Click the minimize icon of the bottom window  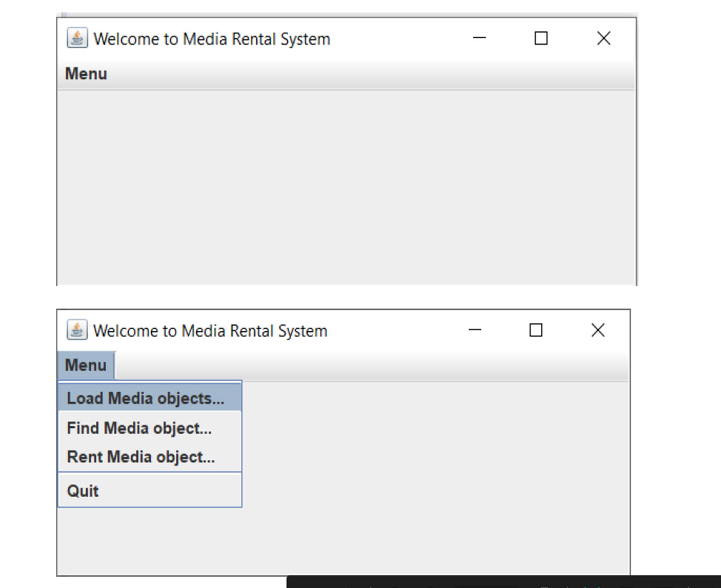[475, 330]
